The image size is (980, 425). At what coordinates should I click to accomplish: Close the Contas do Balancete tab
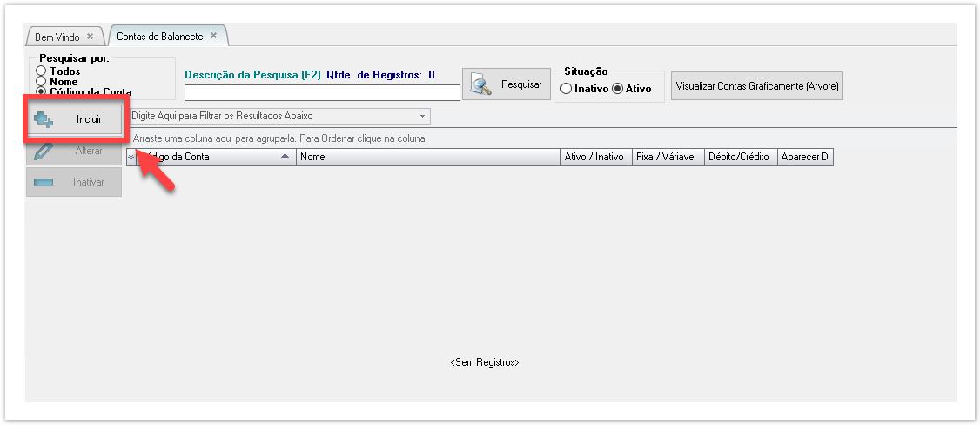point(214,37)
